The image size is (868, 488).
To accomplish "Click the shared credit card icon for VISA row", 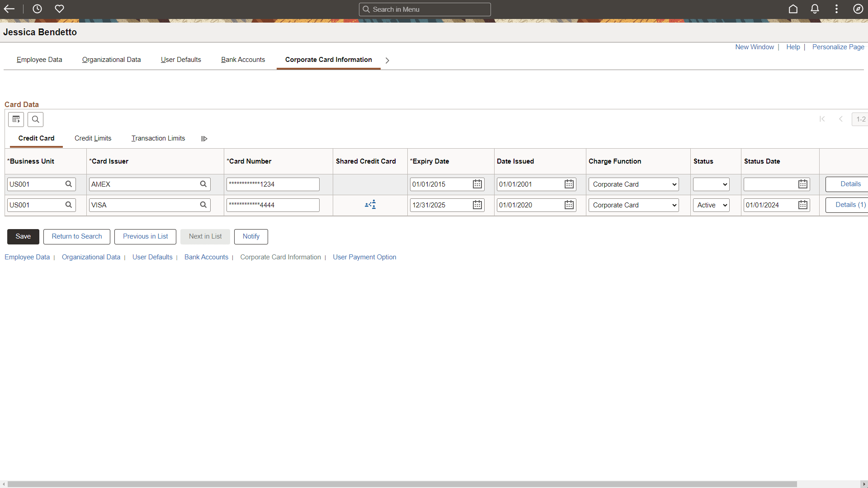I will (370, 205).
